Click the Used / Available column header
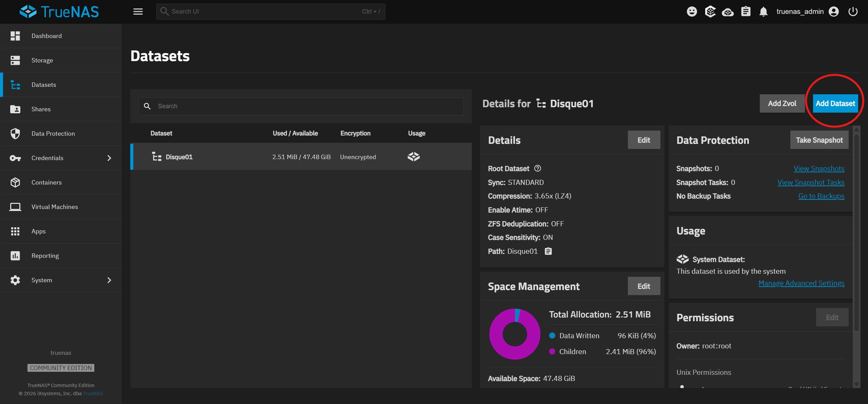 [295, 133]
